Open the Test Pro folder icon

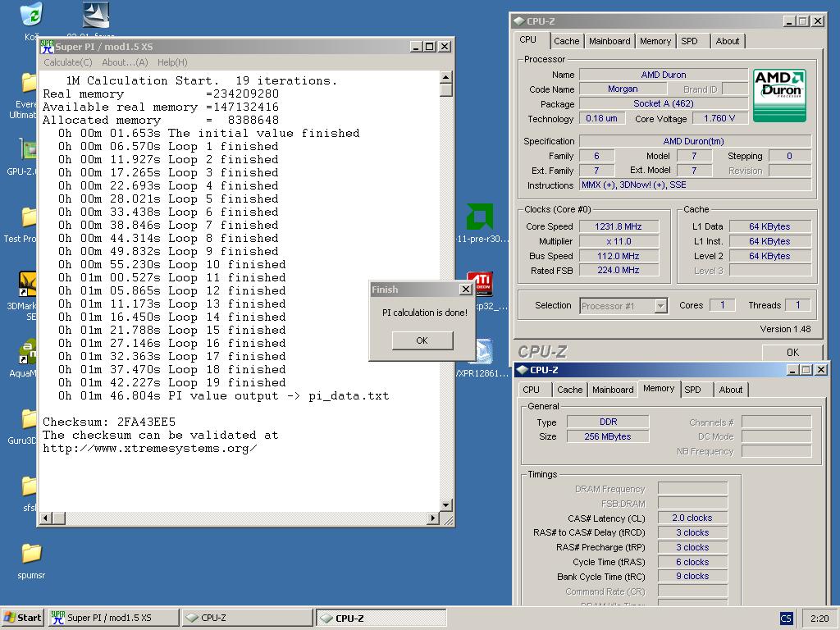click(x=29, y=217)
